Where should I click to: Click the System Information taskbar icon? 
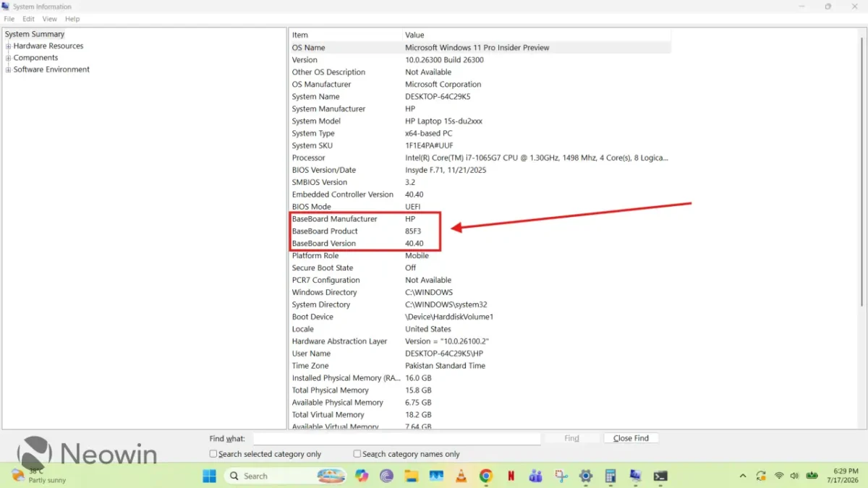click(635, 476)
